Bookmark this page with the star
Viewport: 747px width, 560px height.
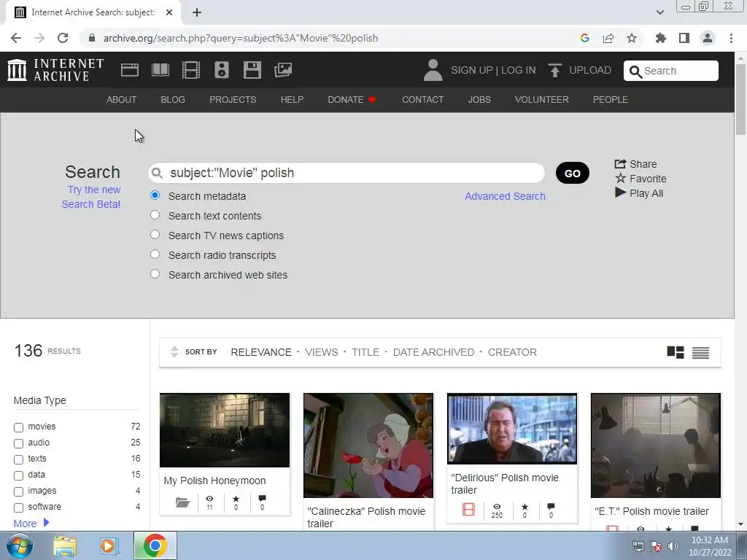point(631,38)
